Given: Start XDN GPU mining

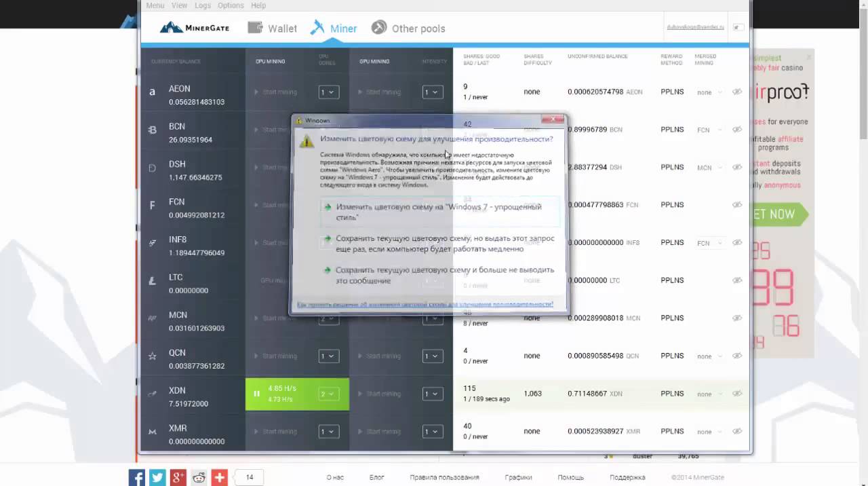Looking at the screenshot, I should tap(379, 394).
